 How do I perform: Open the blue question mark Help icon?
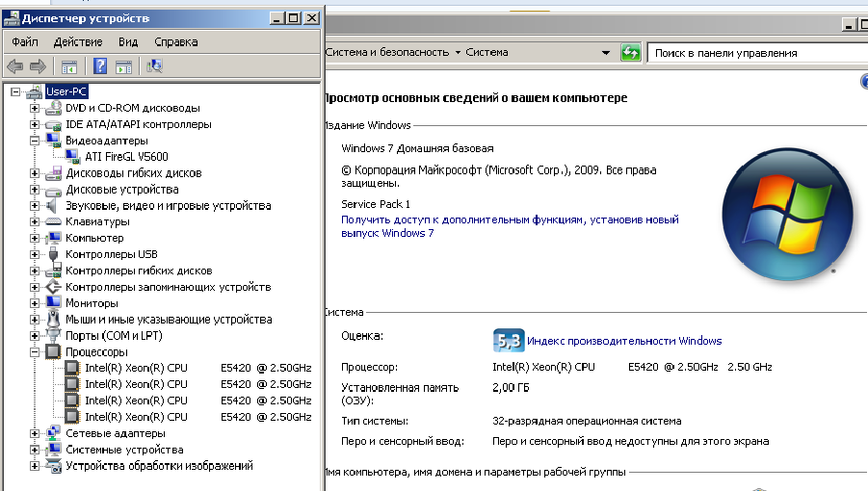[100, 66]
